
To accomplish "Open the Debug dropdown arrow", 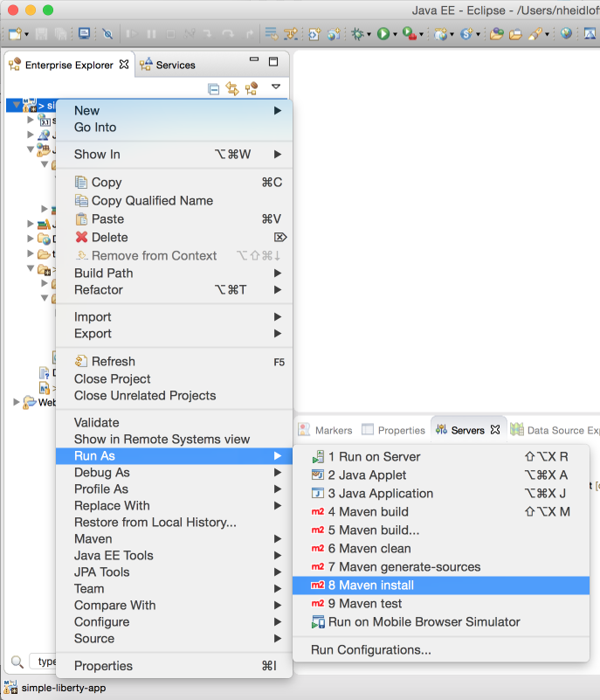I will click(369, 34).
